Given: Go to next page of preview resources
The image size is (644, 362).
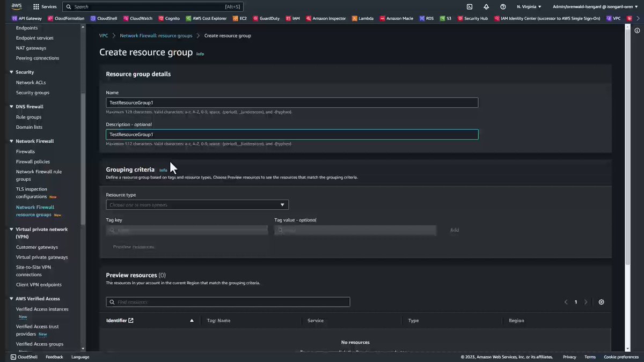Looking at the screenshot, I should [586, 302].
